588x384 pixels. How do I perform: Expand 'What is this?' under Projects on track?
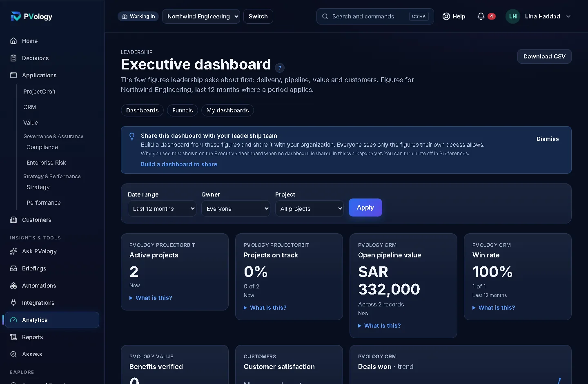265,308
